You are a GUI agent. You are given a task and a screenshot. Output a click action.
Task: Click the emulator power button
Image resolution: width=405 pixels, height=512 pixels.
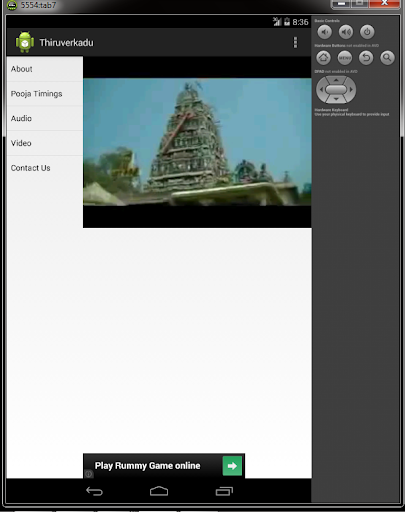click(x=367, y=32)
